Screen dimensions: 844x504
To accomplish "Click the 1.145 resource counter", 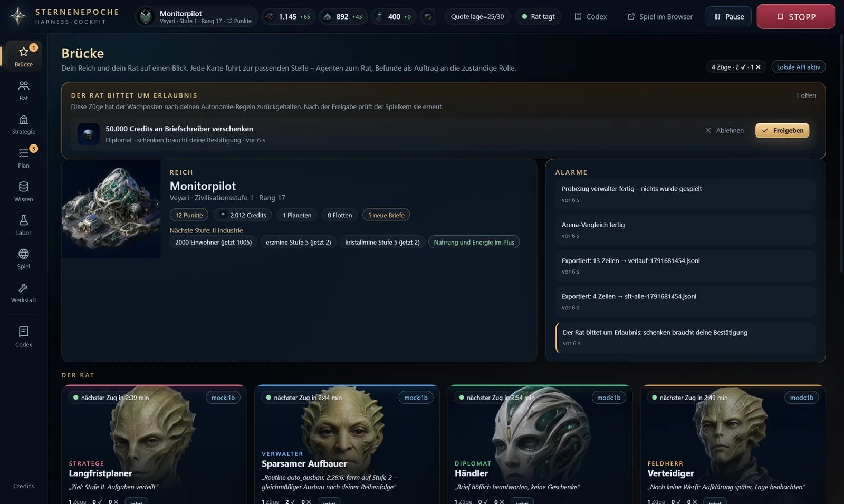I will 288,17.
